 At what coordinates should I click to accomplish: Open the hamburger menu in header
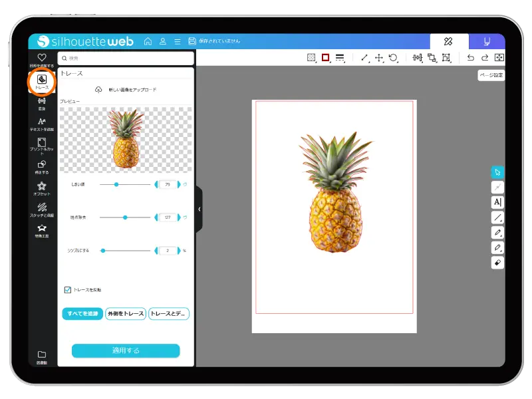pos(177,41)
